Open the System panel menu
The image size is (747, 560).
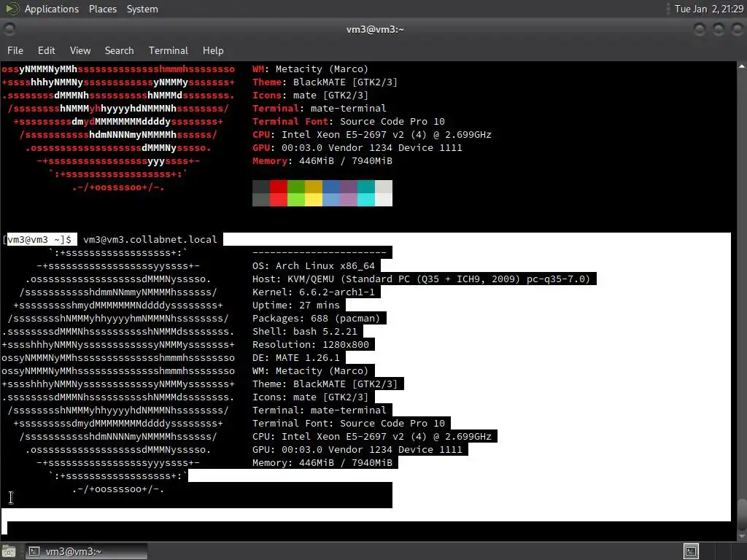[x=142, y=9]
